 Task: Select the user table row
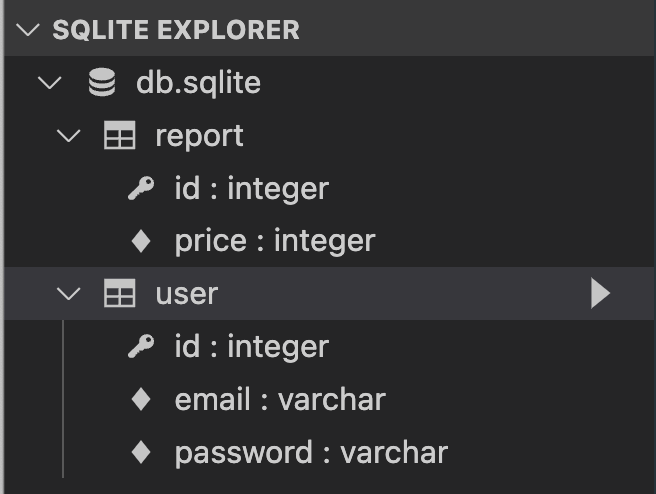329,293
